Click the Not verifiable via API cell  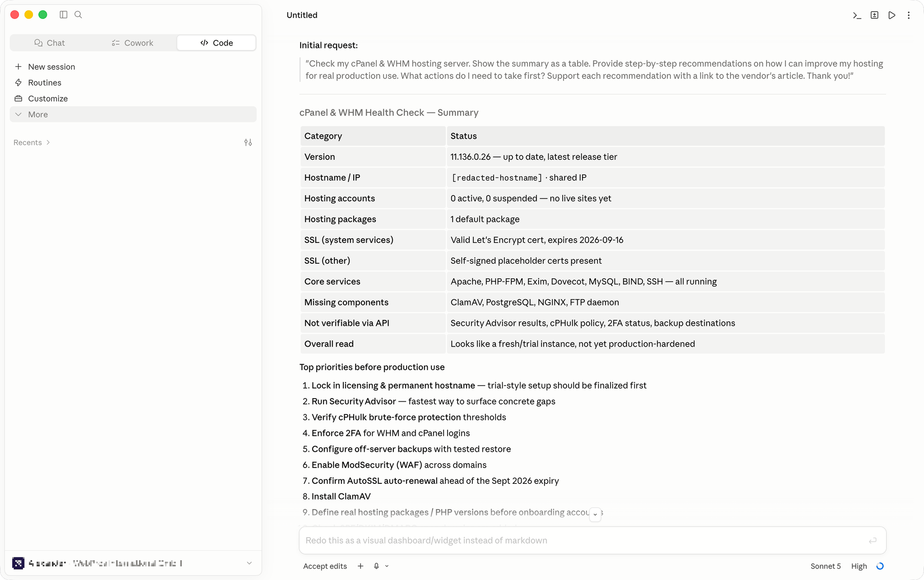click(x=373, y=323)
